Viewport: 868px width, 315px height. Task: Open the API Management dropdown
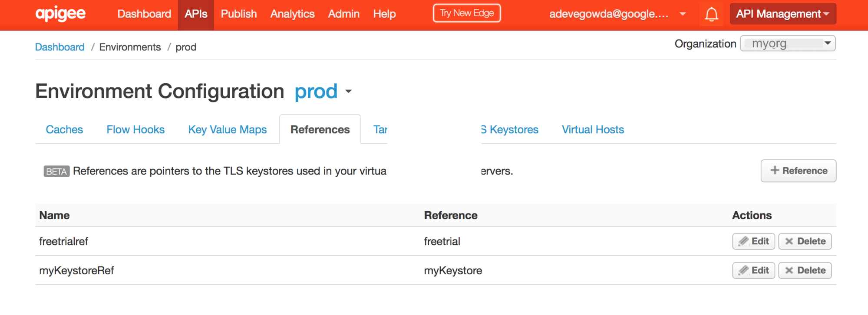point(782,14)
